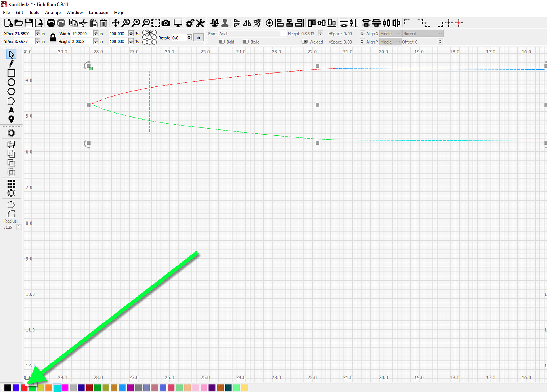The width and height of the screenshot is (547, 392).
Task: Pick the Text tool in the sidebar
Action: 11,110
